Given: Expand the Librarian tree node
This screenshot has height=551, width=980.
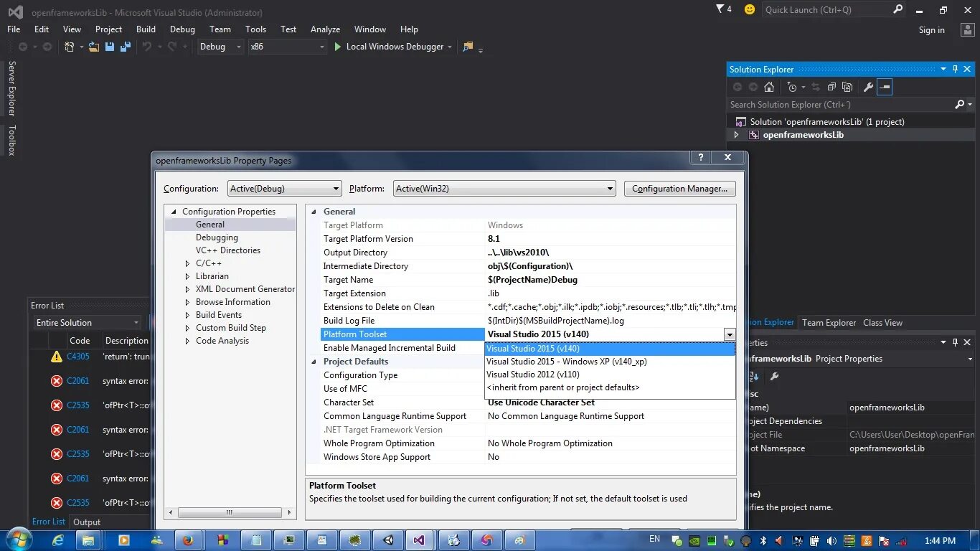Looking at the screenshot, I should click(x=187, y=276).
